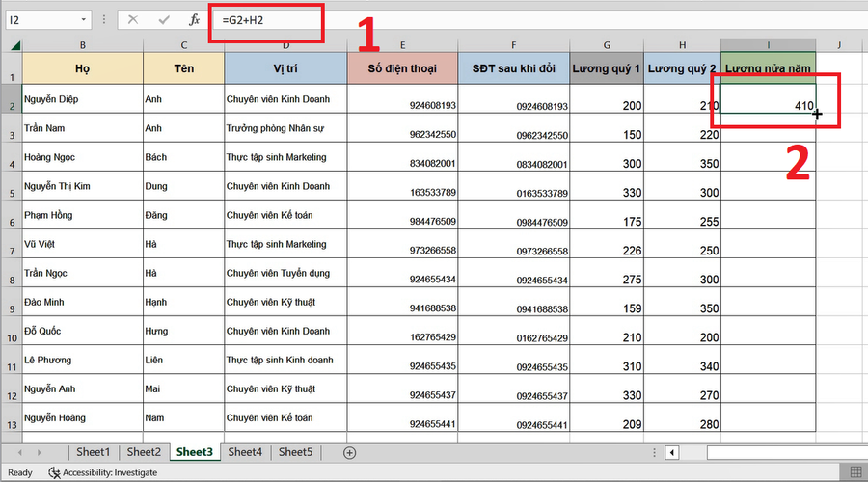Click header cell 'SĐT sau khi đổi'
The width and height of the screenshot is (868, 482).
click(x=514, y=68)
